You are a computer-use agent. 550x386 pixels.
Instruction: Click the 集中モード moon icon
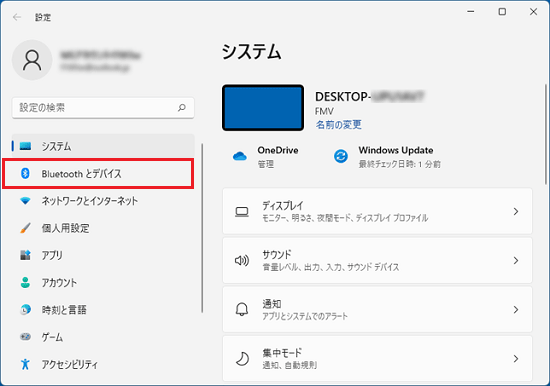pyautogui.click(x=242, y=359)
